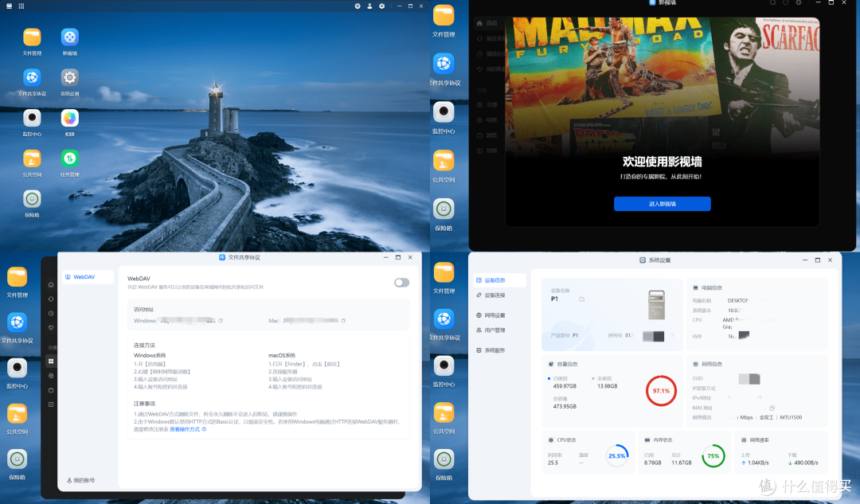Open 文件管理 icon left of the 影视墙 shortcut

coord(32,37)
